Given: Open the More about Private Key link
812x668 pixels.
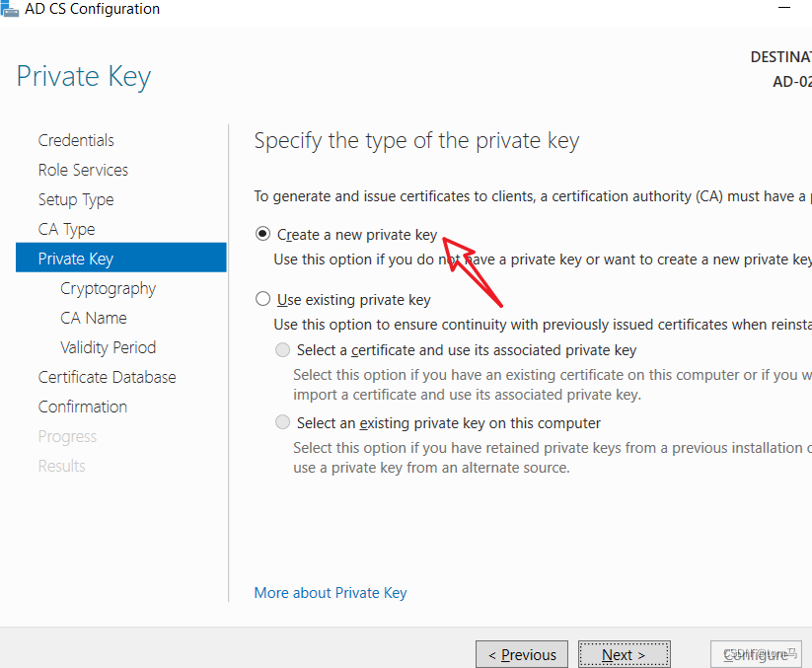Looking at the screenshot, I should coord(331,593).
